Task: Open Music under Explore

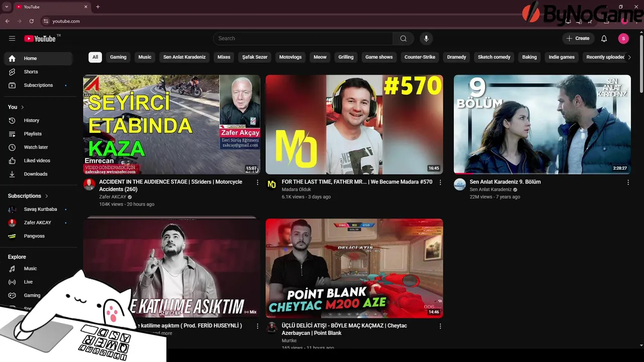Action: [x=39, y=268]
